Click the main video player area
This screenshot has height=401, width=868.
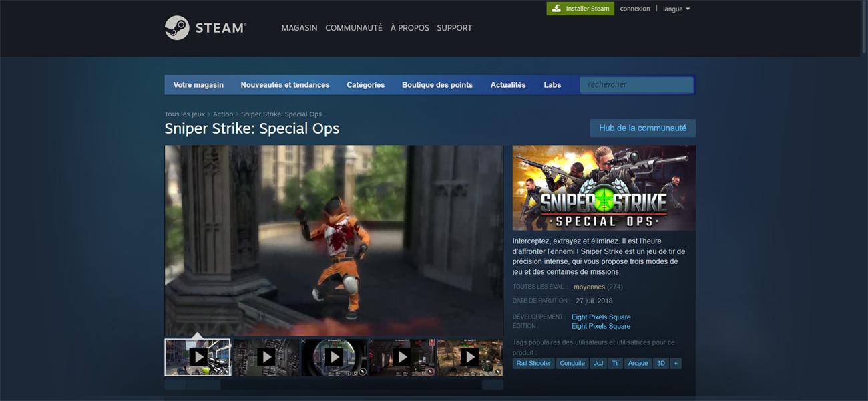coord(334,241)
